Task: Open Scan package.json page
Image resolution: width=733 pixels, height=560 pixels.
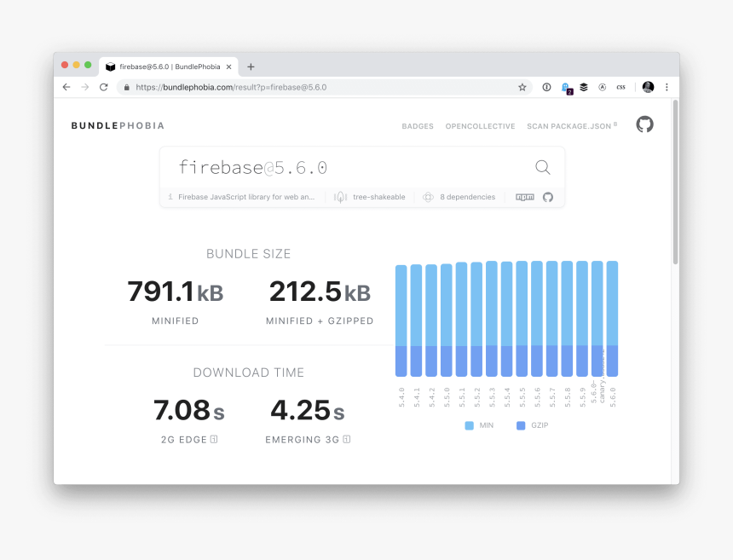Action: pos(572,126)
